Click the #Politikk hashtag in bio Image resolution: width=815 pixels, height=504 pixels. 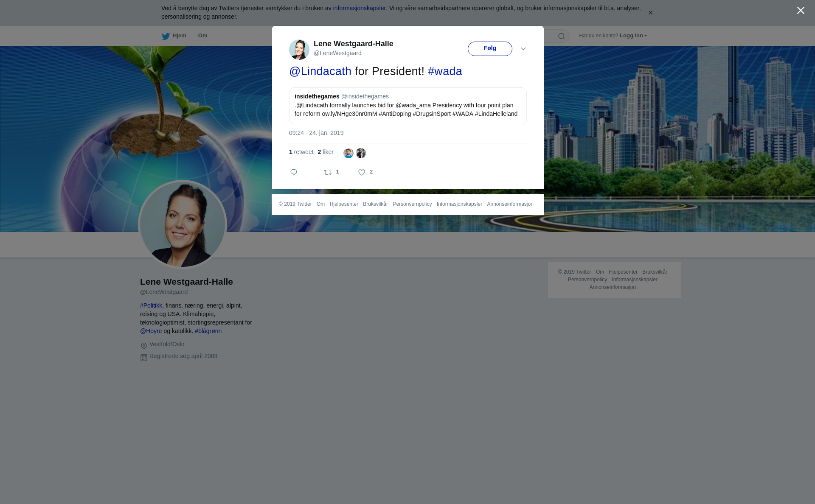[x=151, y=305]
